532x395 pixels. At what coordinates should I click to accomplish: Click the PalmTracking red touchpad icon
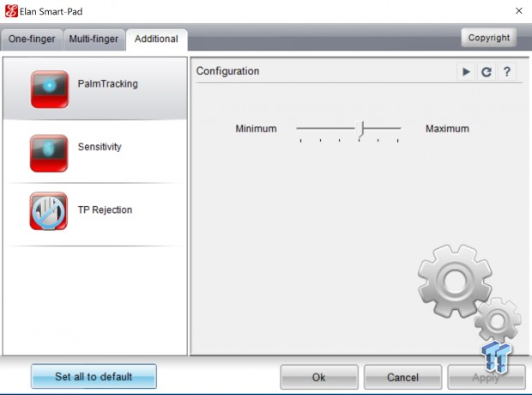tap(50, 89)
